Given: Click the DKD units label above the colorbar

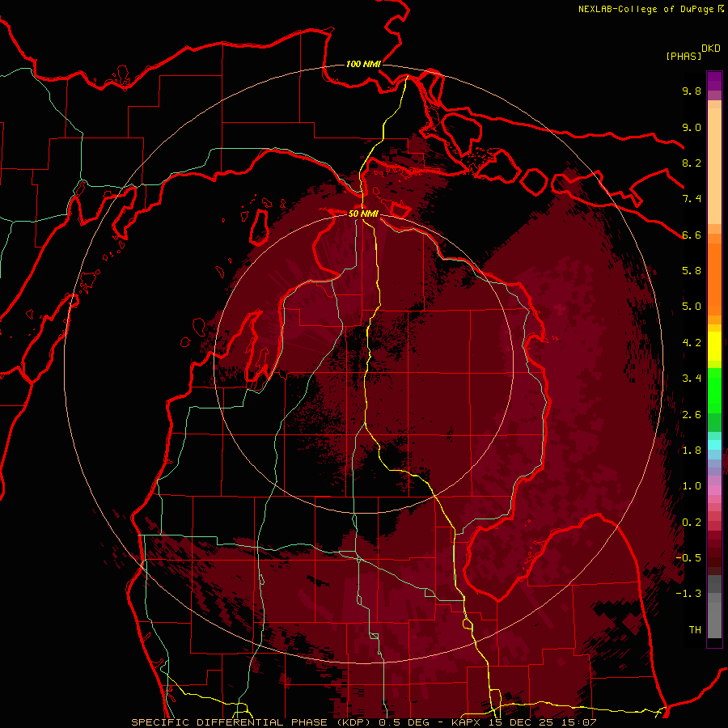Looking at the screenshot, I should [x=710, y=49].
